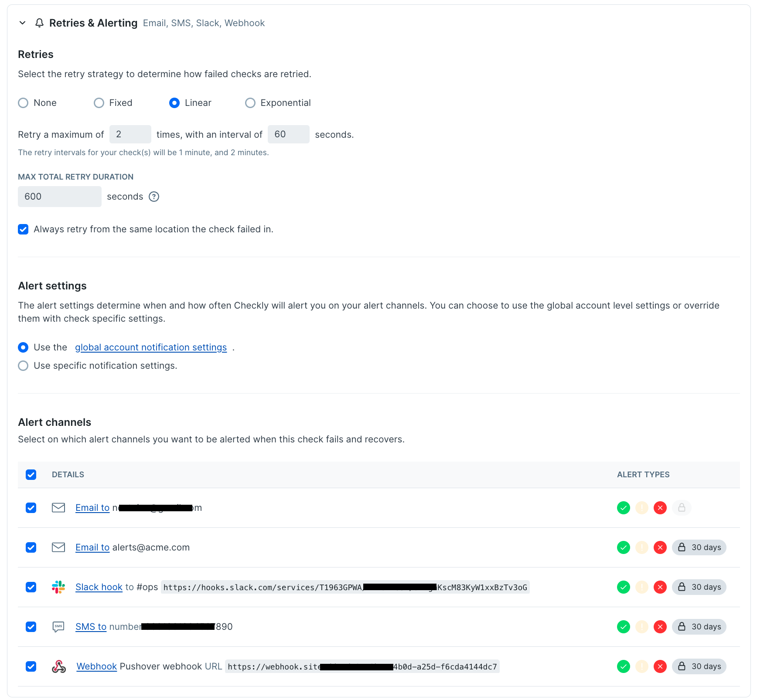This screenshot has height=700, width=757.
Task: Uncheck Always retry from the same location
Action: (x=23, y=229)
